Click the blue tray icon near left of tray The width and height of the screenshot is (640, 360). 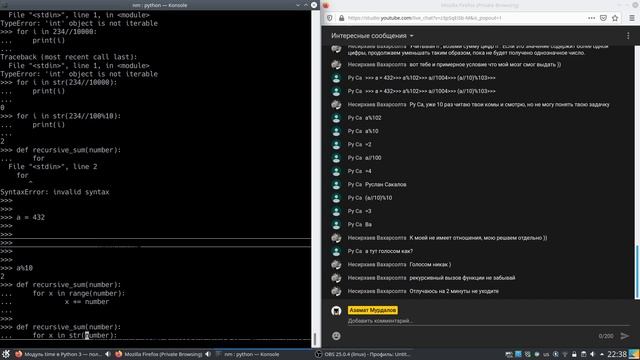click(x=518, y=354)
